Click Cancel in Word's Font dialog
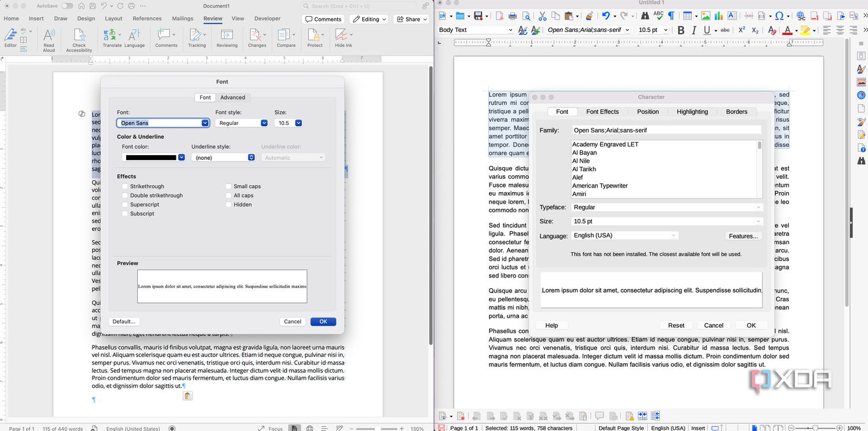The height and width of the screenshot is (431, 868). (293, 322)
